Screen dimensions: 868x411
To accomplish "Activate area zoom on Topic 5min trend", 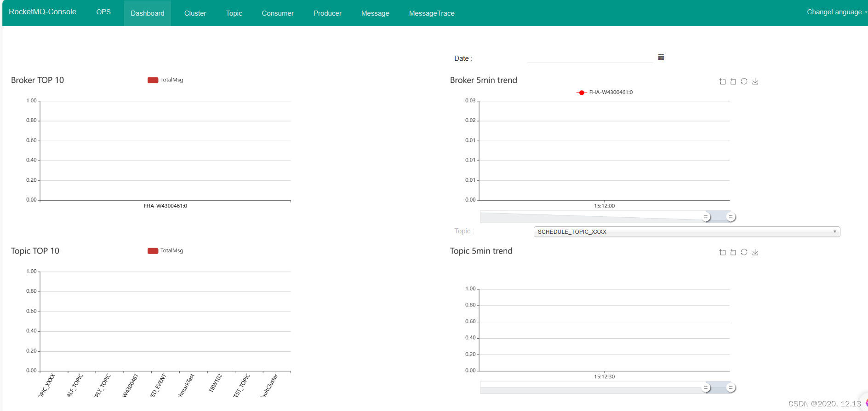I will point(722,252).
